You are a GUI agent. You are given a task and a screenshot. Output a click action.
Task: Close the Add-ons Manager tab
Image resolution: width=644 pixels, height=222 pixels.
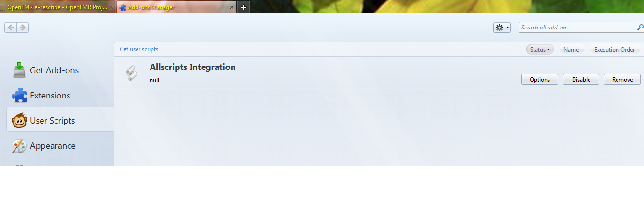[x=231, y=7]
